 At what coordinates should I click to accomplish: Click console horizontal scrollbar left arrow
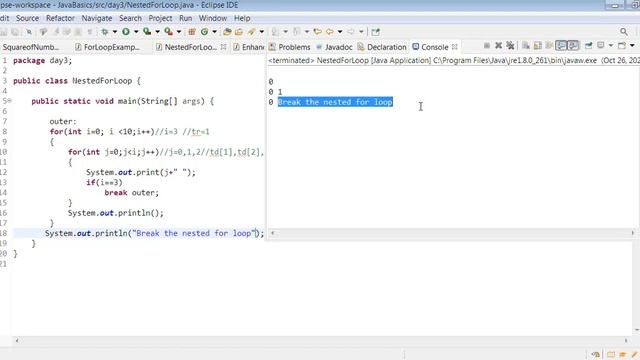(x=273, y=233)
